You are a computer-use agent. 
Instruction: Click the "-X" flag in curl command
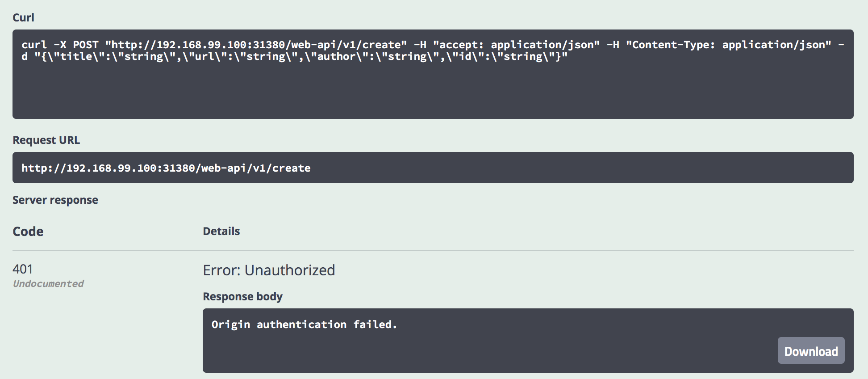(60, 45)
